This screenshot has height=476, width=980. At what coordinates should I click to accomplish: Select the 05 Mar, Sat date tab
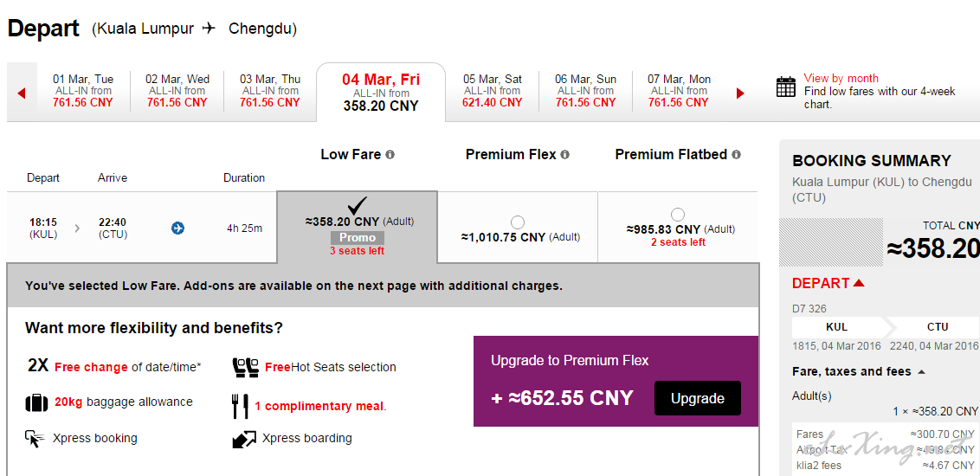point(493,91)
